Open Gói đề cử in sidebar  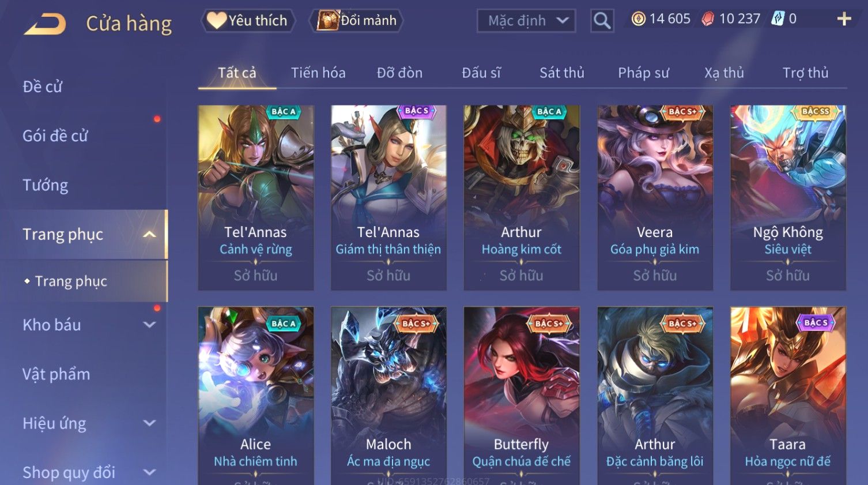[x=55, y=136]
